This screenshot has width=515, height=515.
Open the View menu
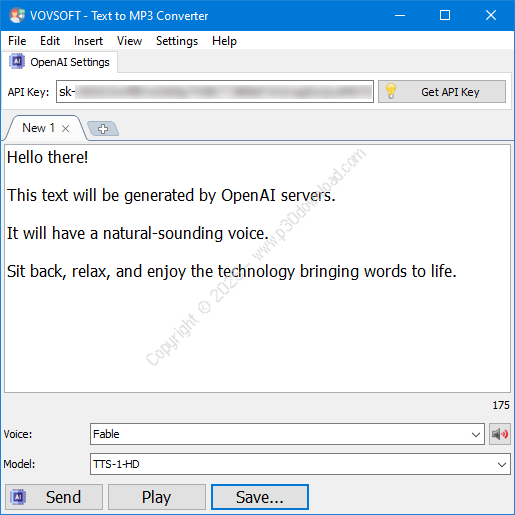point(129,41)
